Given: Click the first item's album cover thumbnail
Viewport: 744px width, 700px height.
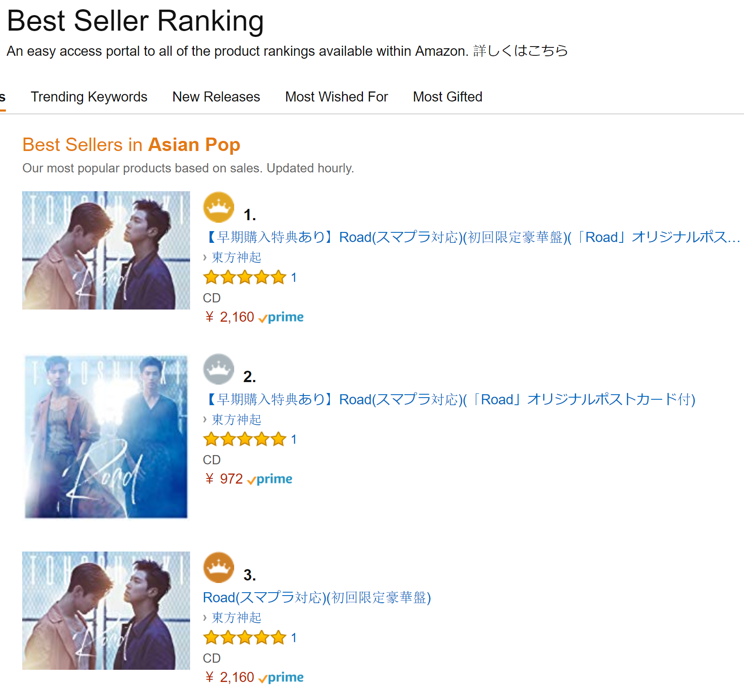Looking at the screenshot, I should click(106, 250).
